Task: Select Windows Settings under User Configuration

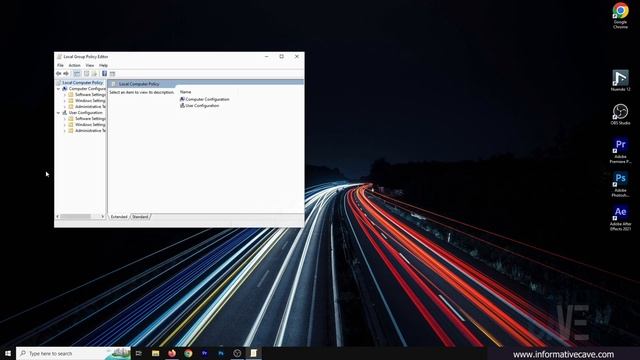Action: click(90, 124)
